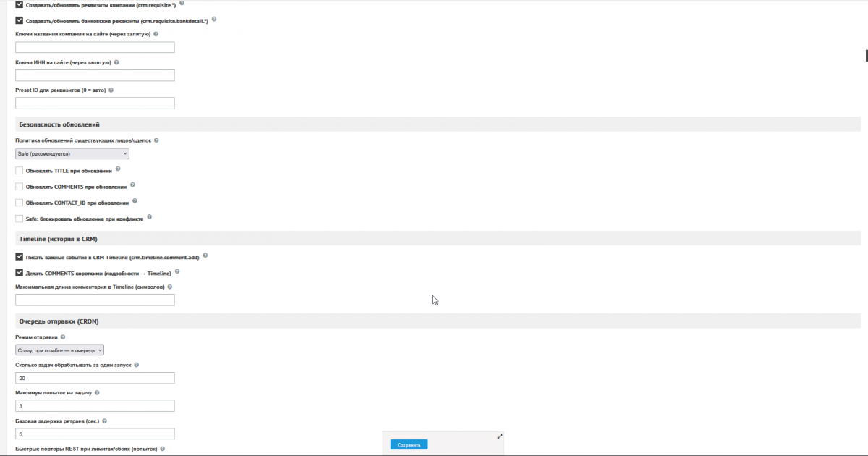This screenshot has width=868, height=456.
Task: Toggle 'Safe: блокировать обновление при конфликте' checkbox
Action: tap(20, 219)
